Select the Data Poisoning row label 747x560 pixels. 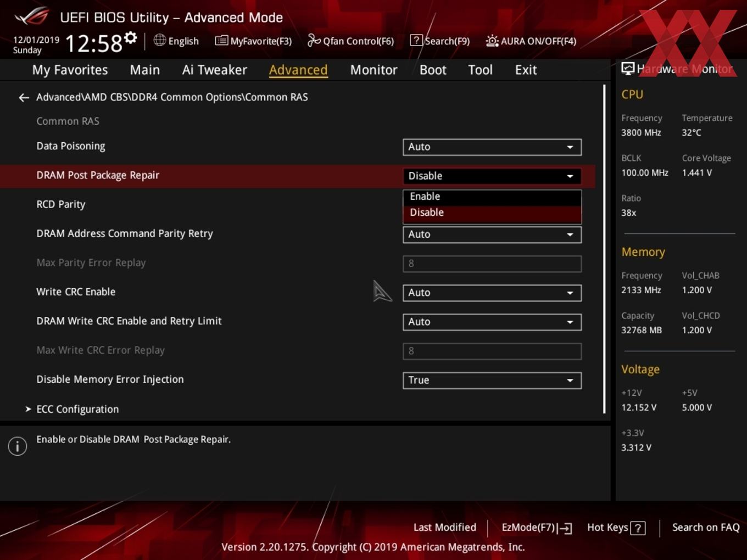[x=71, y=146]
